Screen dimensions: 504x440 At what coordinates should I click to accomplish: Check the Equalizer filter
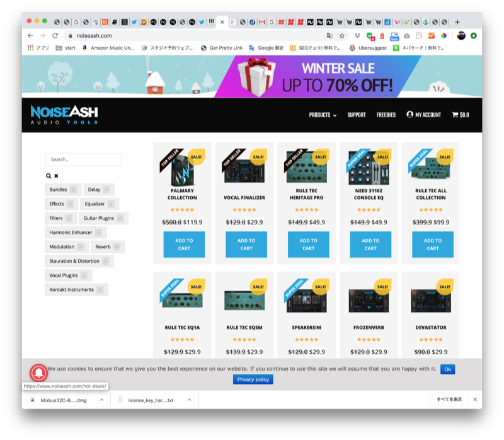tap(112, 204)
